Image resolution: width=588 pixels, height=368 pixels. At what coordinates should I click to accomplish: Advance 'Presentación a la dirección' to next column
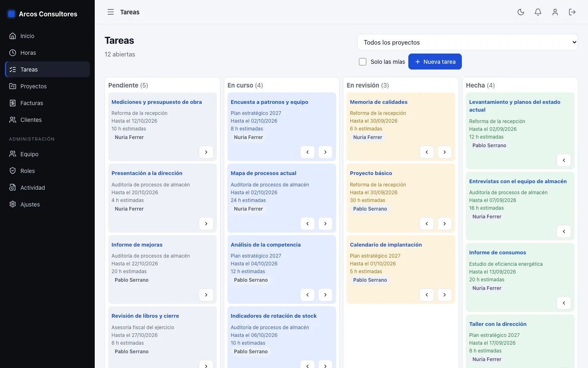pyautogui.click(x=206, y=224)
